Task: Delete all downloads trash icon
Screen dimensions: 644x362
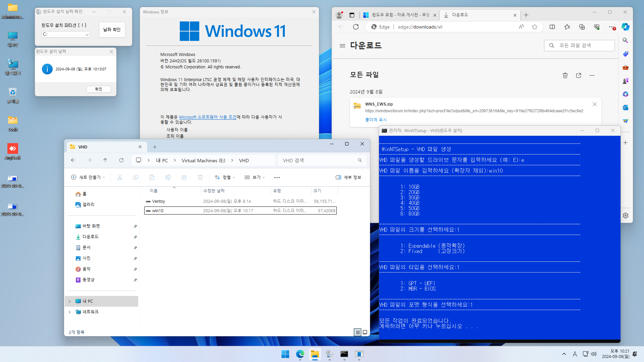Action: click(x=565, y=75)
